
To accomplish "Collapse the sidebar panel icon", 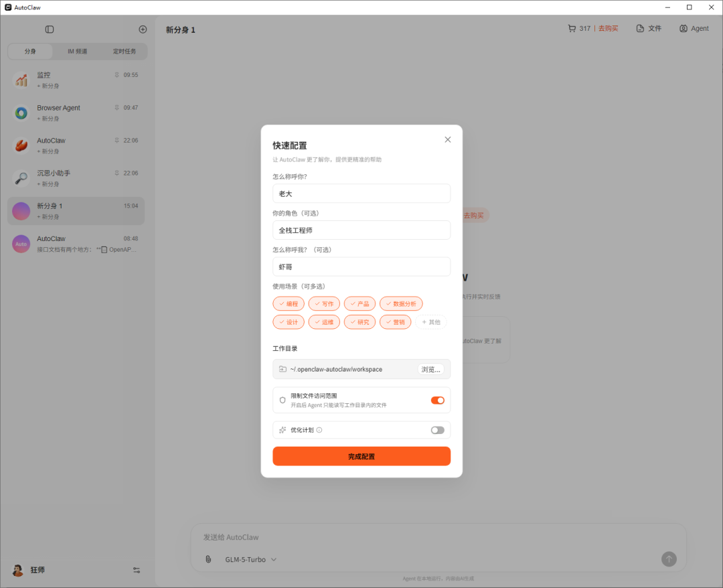I will point(50,29).
